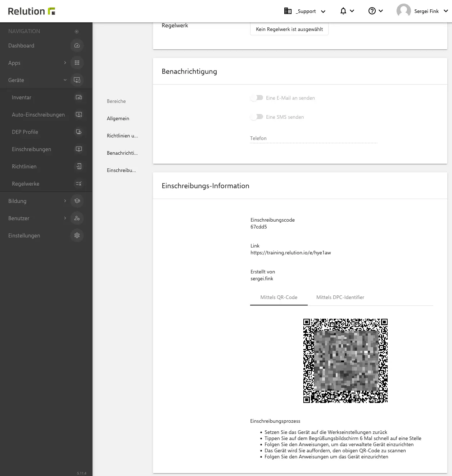Image resolution: width=452 pixels, height=476 pixels.
Task: Jump to Einschreibu... section
Action: (121, 171)
